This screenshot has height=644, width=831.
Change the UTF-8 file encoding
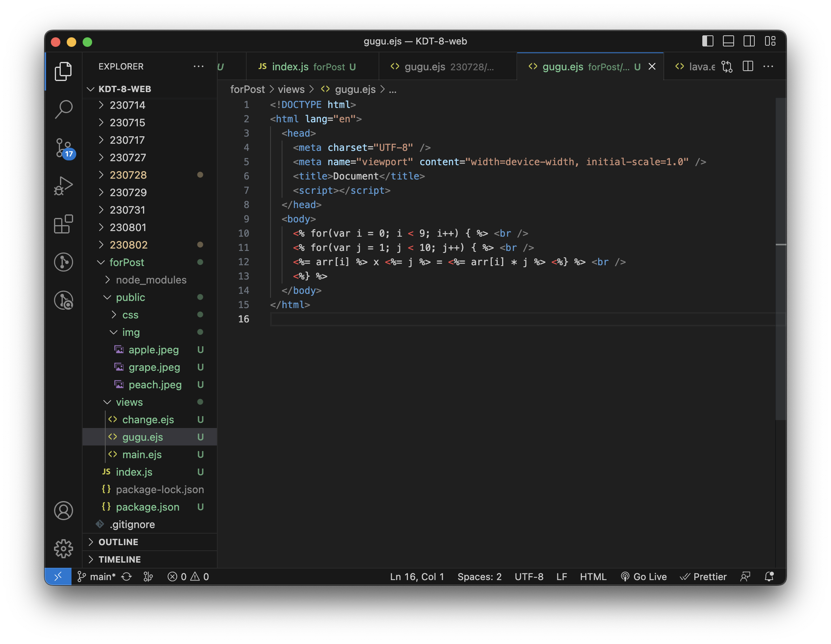pos(529,577)
